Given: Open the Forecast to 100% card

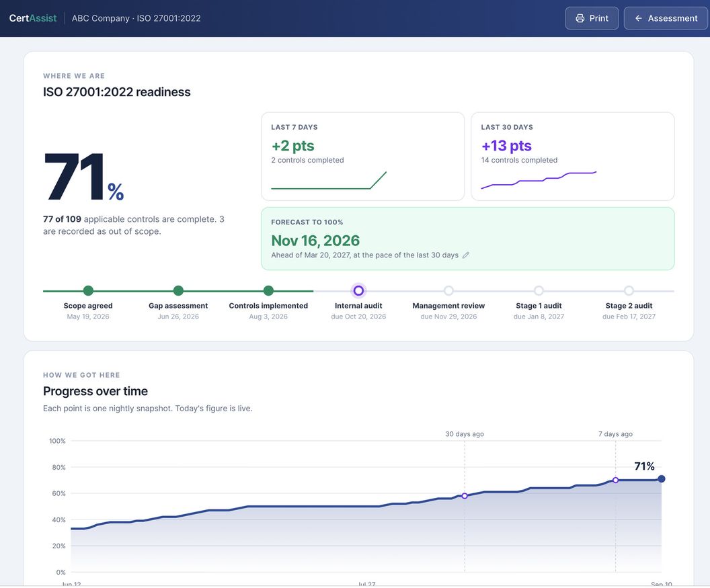Looking at the screenshot, I should (468, 239).
